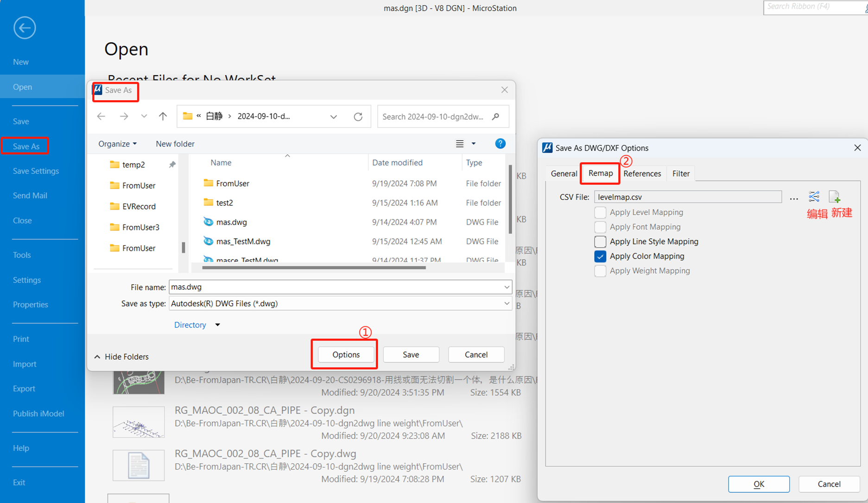Disable Apply Color Mapping

point(600,256)
